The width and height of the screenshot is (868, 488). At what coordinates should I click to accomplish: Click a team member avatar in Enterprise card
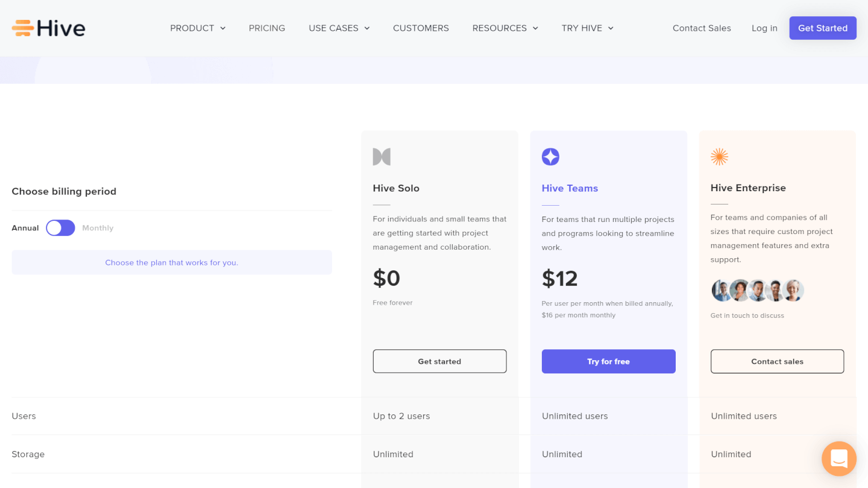pos(757,290)
